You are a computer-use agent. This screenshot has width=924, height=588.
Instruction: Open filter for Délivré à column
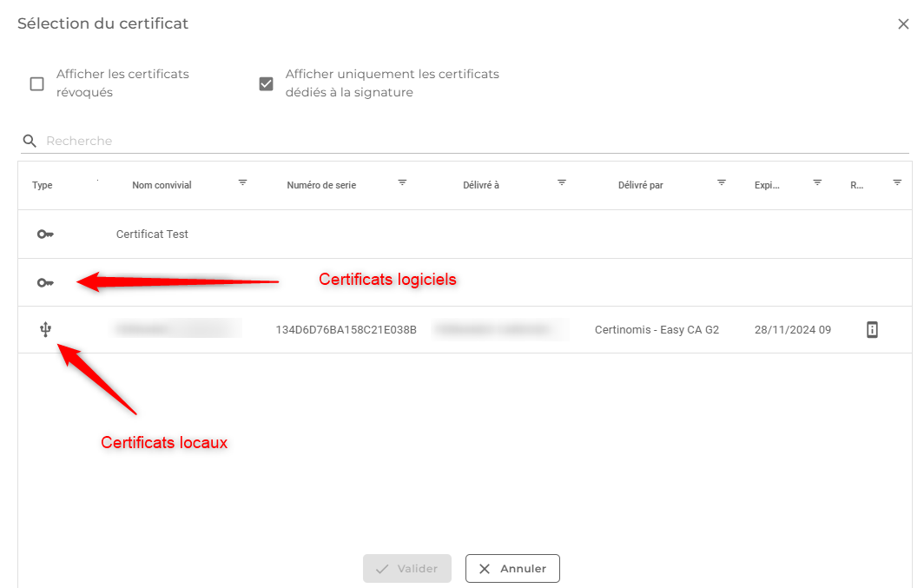(562, 182)
